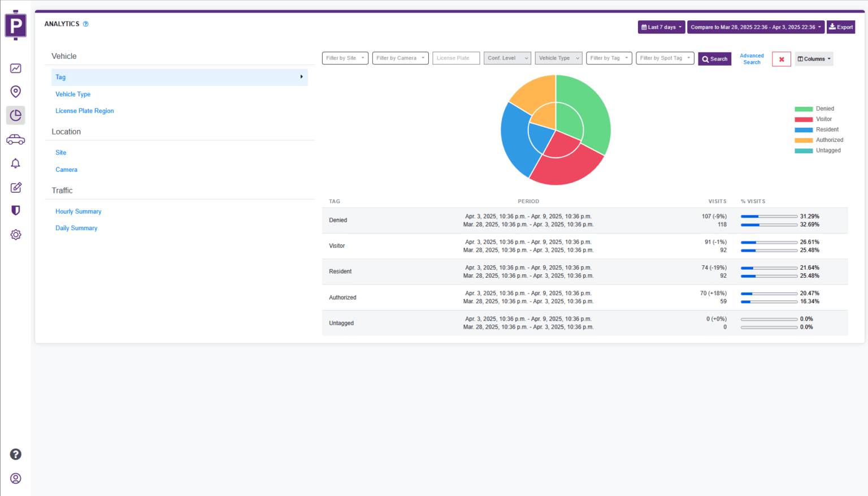Open the Advanced Search link

[752, 59]
